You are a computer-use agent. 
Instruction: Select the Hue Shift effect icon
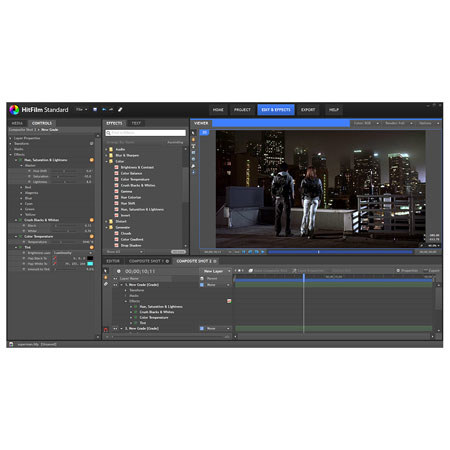click(x=117, y=203)
